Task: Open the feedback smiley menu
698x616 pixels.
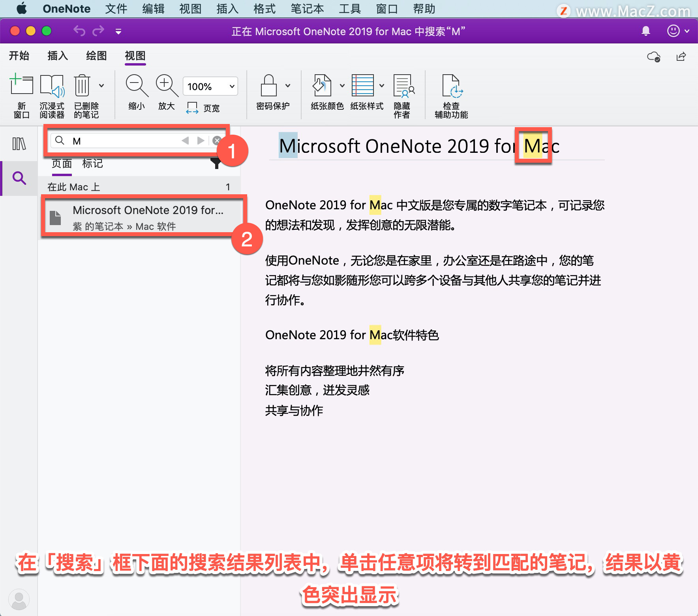Action: [677, 31]
